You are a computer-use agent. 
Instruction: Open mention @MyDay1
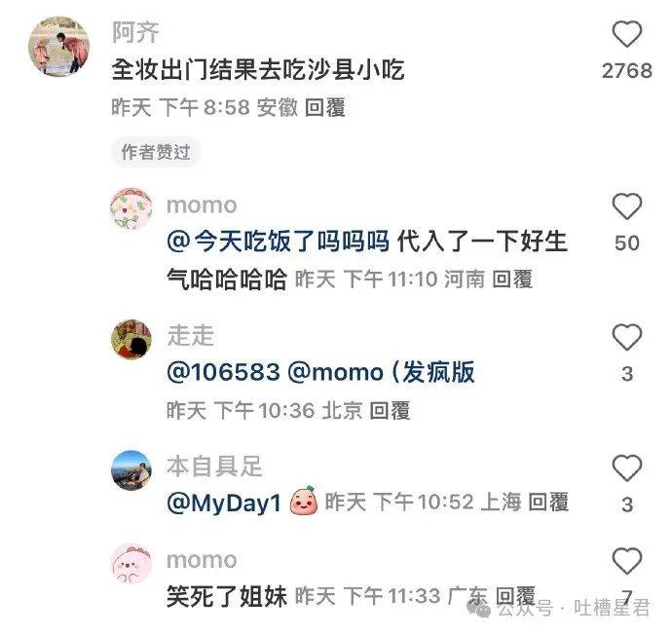tap(224, 503)
